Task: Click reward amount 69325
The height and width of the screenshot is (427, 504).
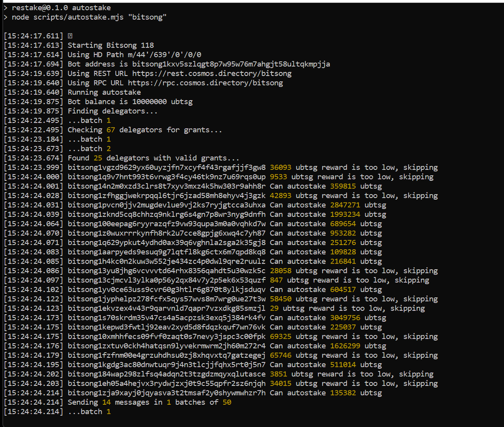Action: tap(281, 337)
